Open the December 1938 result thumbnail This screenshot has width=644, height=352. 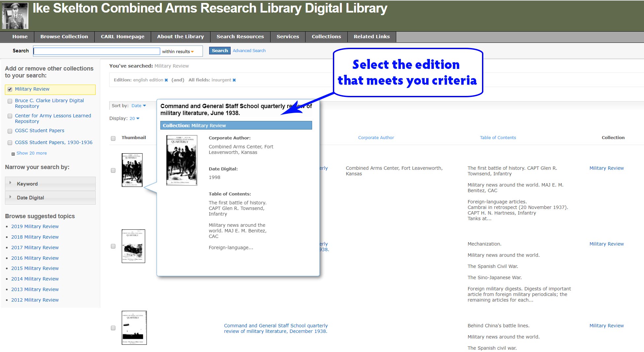[134, 328]
